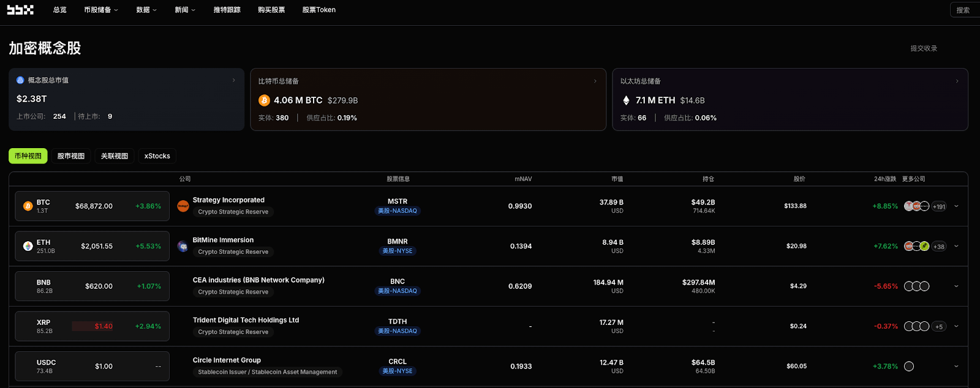Click the 24h涨跌 column header
This screenshot has height=388, width=980.
(885, 179)
